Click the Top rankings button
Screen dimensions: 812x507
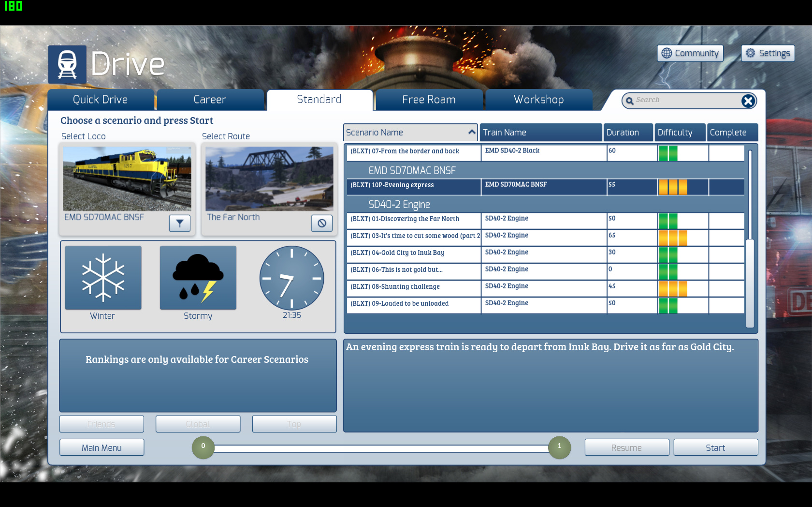[x=294, y=424]
